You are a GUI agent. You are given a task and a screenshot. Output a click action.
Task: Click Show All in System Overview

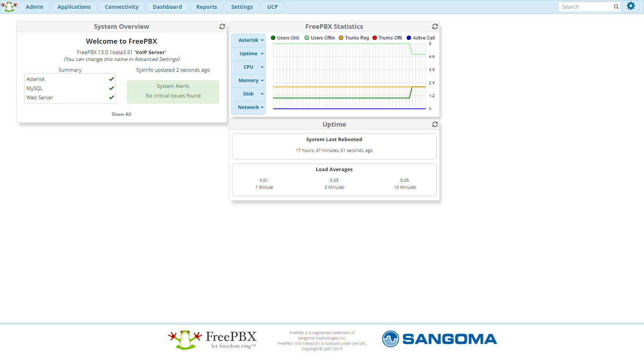(x=121, y=114)
